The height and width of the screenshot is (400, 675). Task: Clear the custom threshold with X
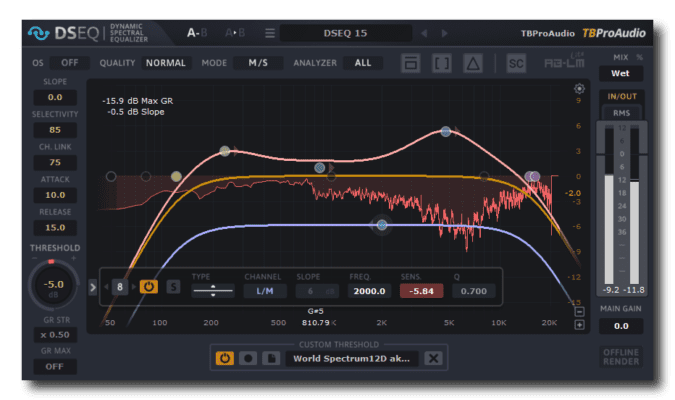433,358
